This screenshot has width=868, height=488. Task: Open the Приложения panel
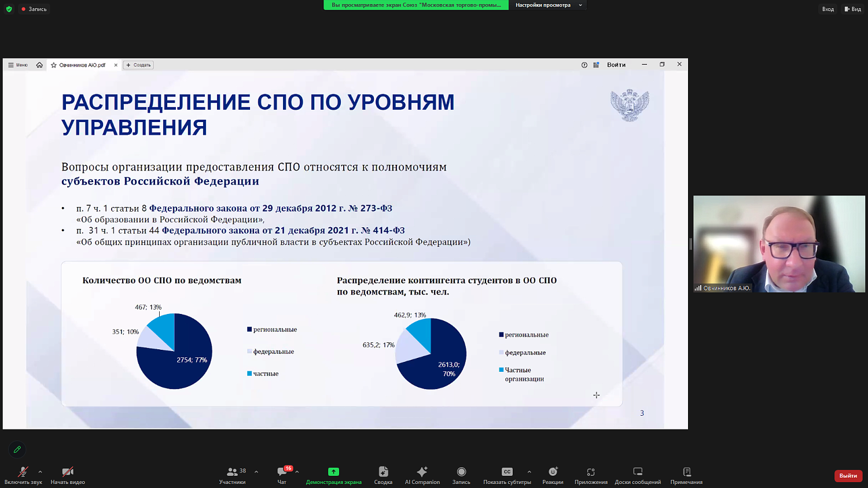[x=590, y=475]
